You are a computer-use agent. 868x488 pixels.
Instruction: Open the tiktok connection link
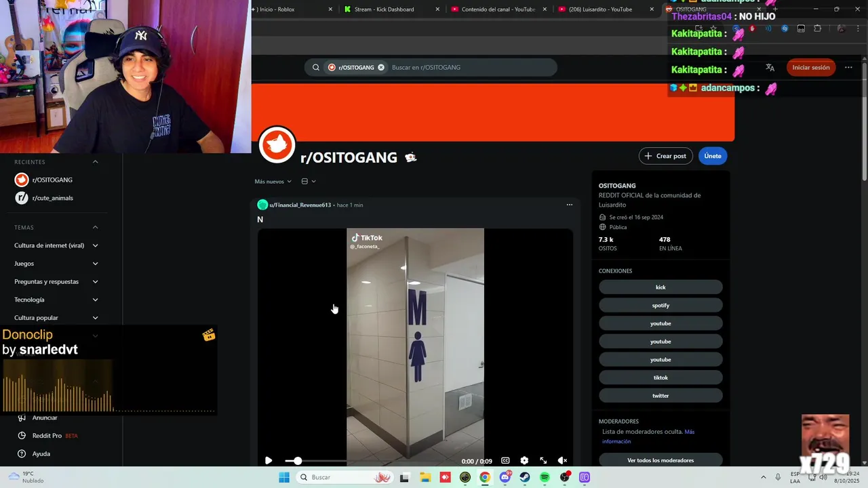660,378
